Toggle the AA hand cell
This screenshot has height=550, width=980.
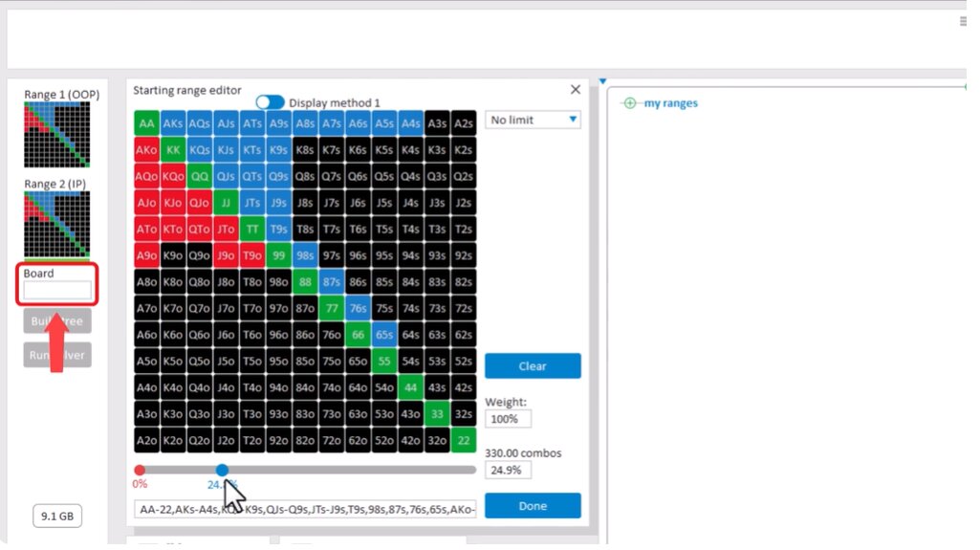147,123
